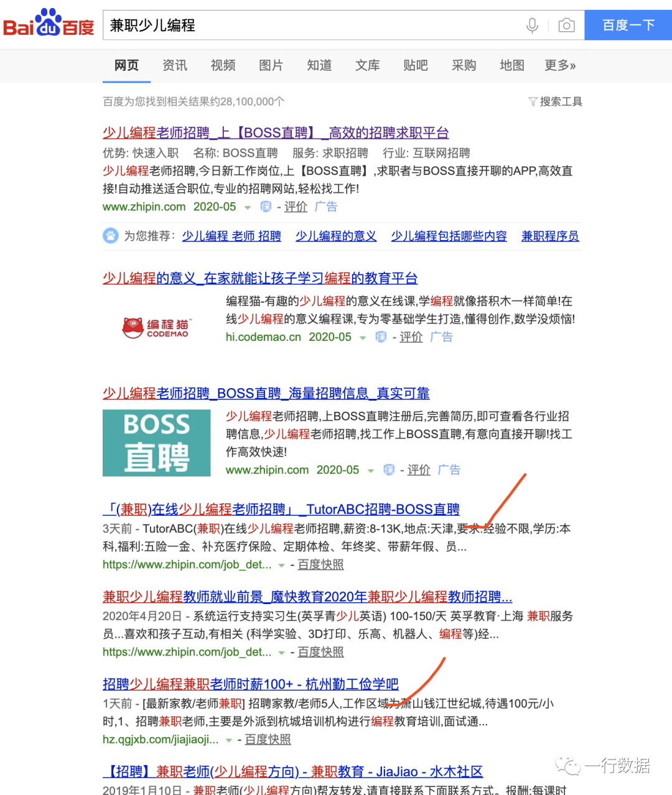Open 搜索工具 filter options

click(561, 101)
